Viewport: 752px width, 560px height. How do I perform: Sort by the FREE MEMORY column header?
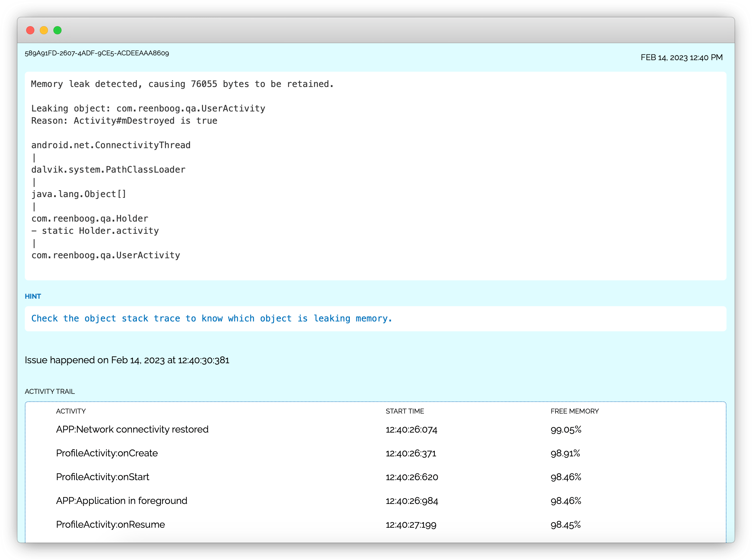pyautogui.click(x=575, y=411)
